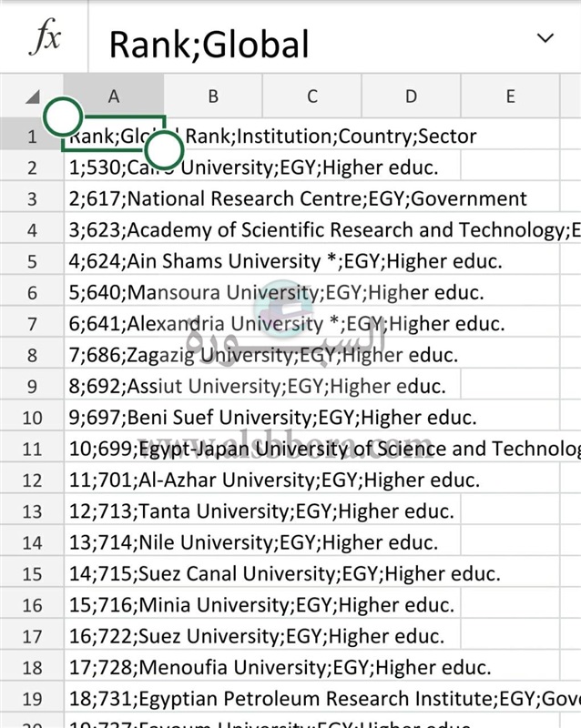Screen dimensions: 581x728
Task: Select column A header
Action: [x=114, y=96]
